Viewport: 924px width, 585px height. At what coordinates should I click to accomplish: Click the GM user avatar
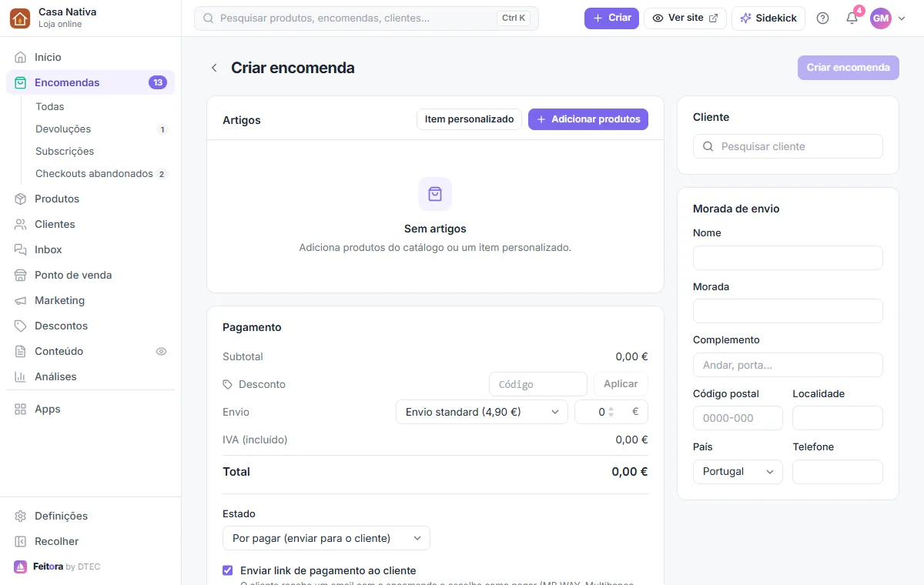[x=880, y=18]
